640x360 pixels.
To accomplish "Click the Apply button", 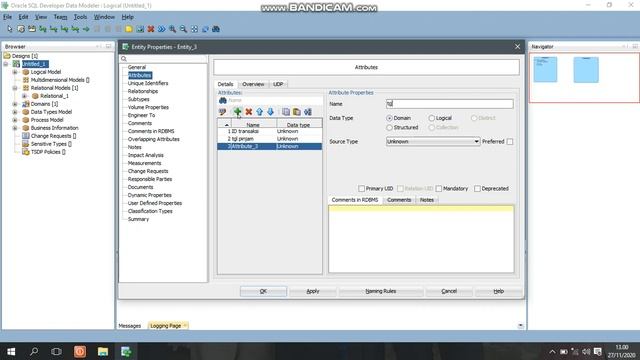I will (313, 291).
